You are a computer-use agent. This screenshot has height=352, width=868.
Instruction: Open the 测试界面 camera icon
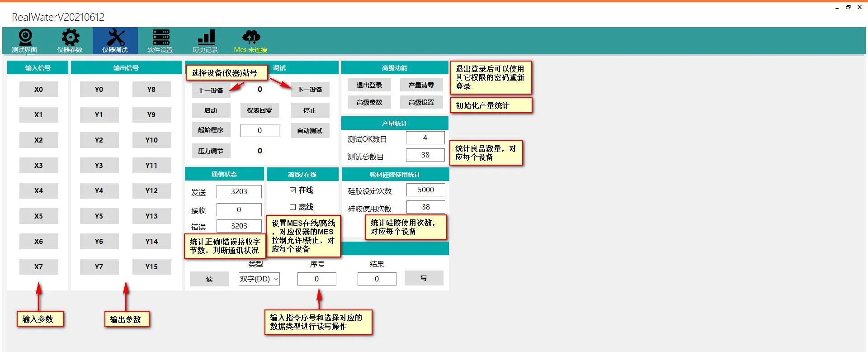(25, 37)
